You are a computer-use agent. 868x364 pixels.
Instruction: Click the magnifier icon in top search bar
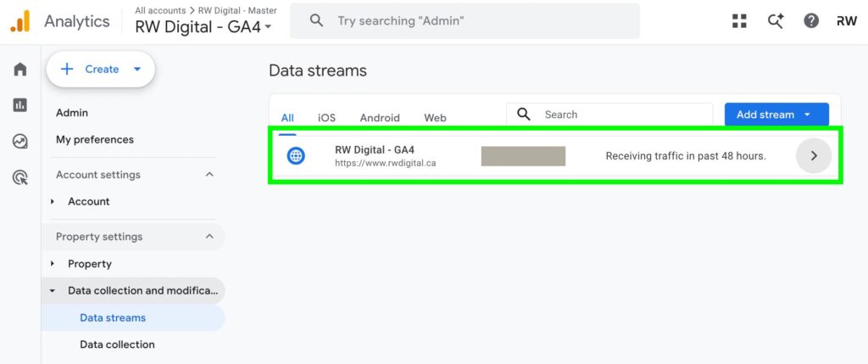click(316, 21)
